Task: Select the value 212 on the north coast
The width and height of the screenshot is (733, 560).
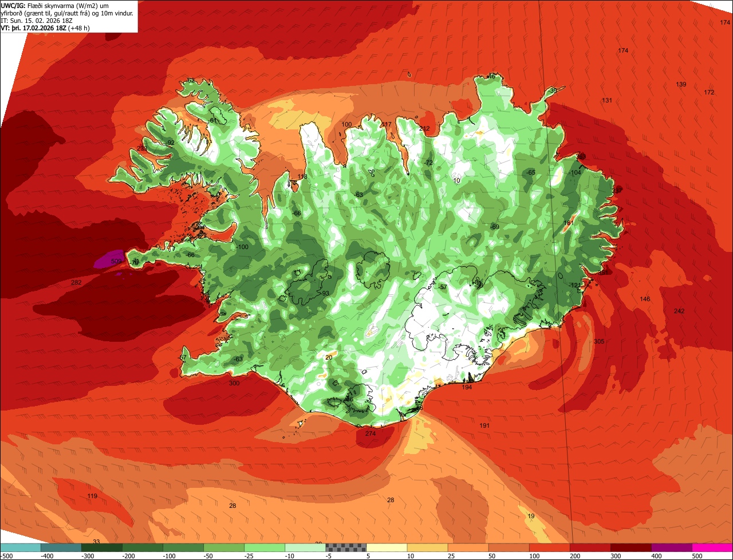Action: 424,129
